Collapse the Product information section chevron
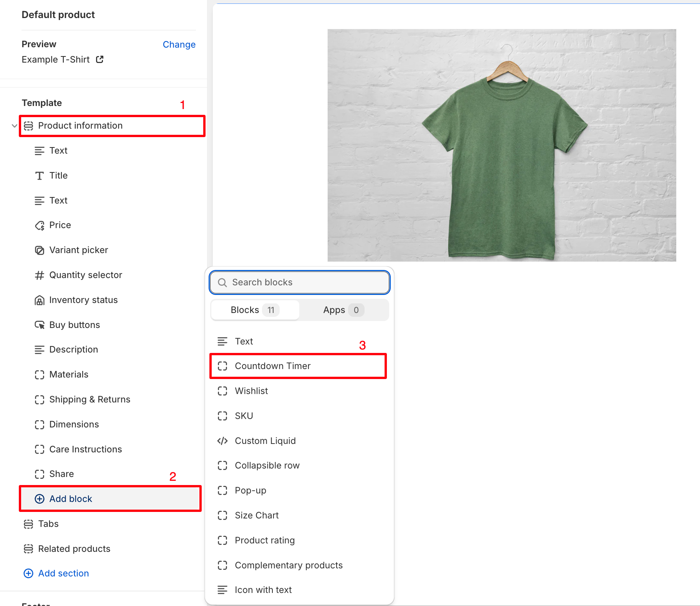The height and width of the screenshot is (606, 700). (x=15, y=126)
